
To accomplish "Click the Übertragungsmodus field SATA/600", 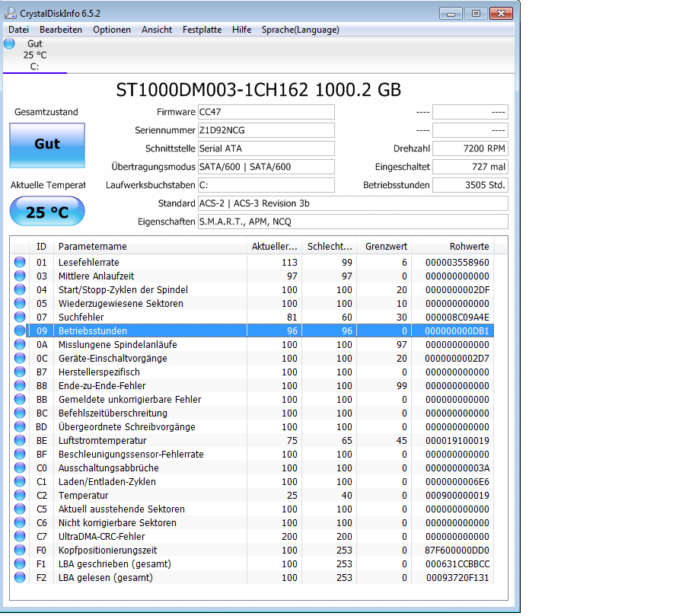I will 266,167.
